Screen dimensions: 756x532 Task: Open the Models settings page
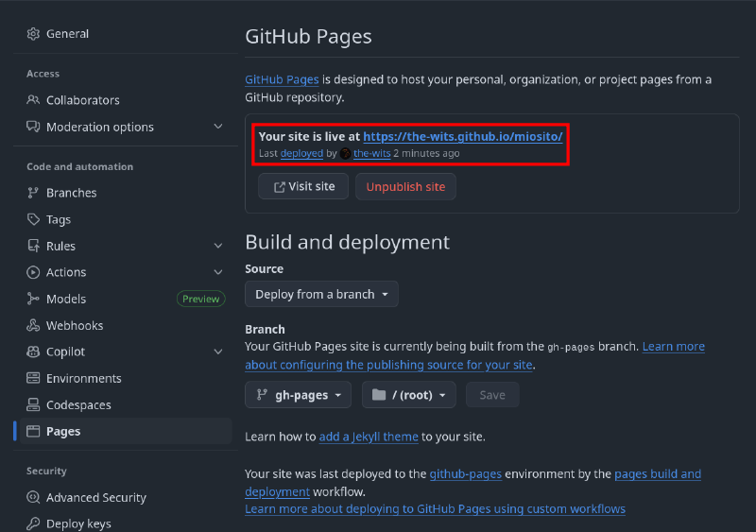point(66,299)
